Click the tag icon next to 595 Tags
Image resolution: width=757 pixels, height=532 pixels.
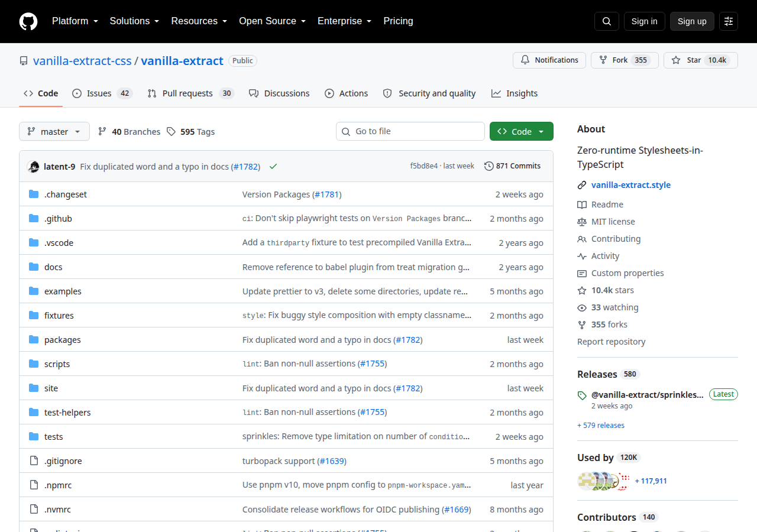171,132
